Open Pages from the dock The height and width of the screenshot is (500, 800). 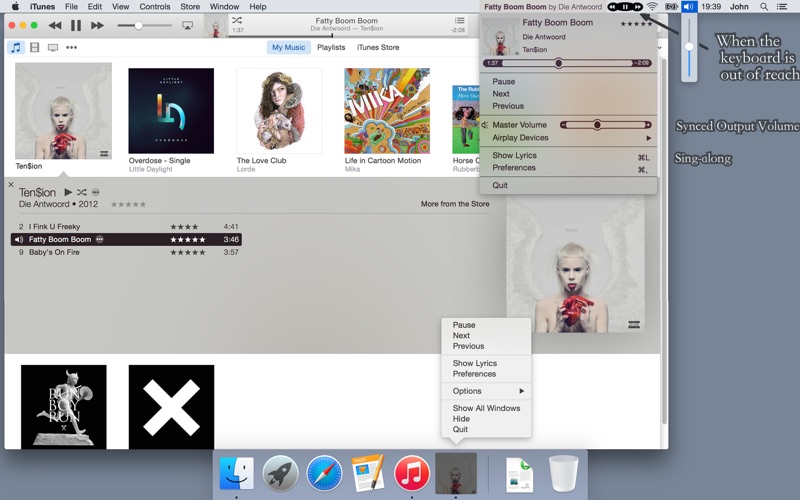click(368, 473)
